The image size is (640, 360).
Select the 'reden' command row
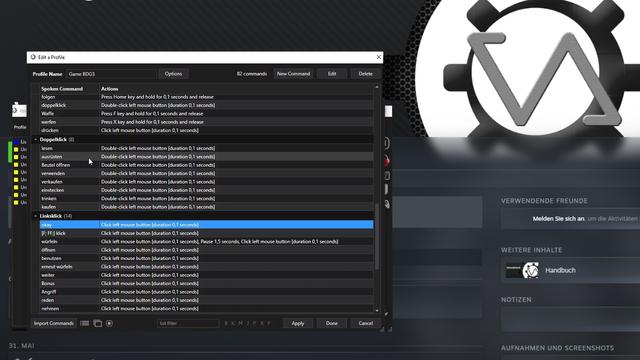207,300
